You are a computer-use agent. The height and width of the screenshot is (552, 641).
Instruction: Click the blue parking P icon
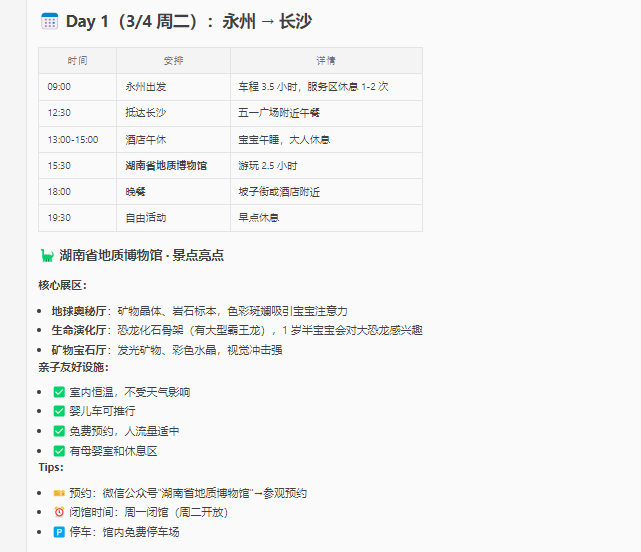(59, 532)
